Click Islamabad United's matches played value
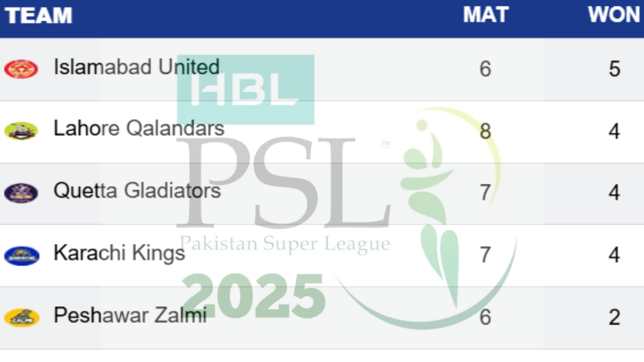The height and width of the screenshot is (362, 644). [485, 69]
